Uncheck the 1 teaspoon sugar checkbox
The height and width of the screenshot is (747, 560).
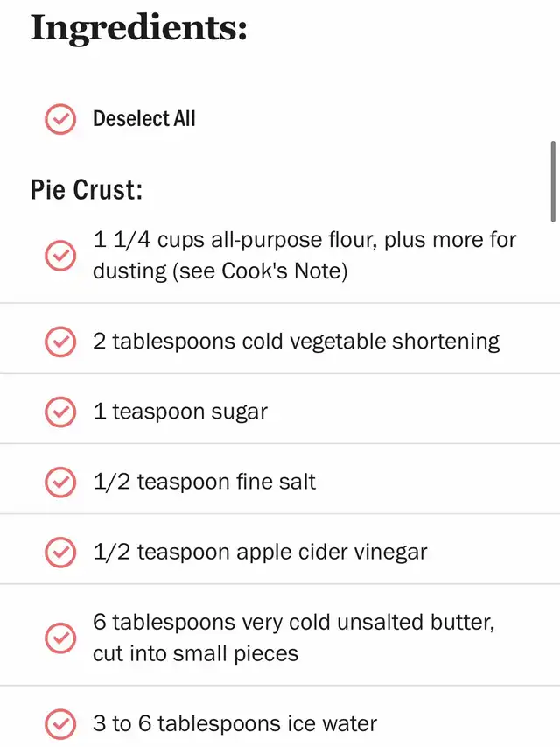(x=60, y=412)
